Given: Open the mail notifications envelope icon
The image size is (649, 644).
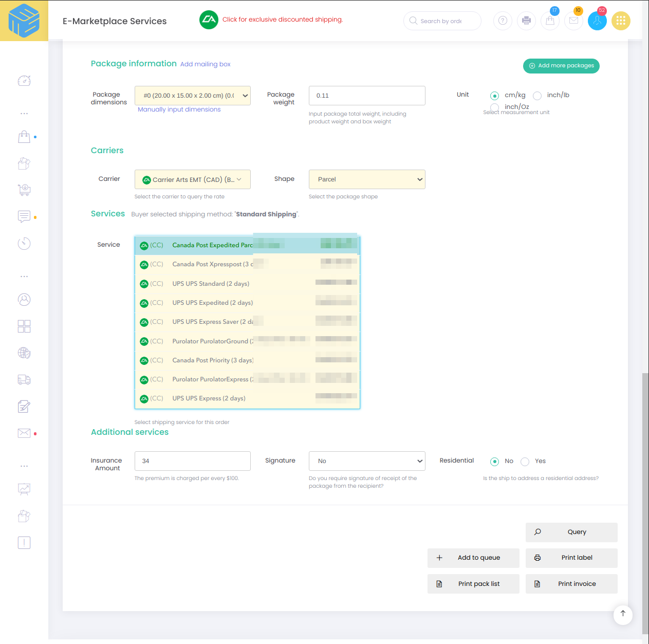Looking at the screenshot, I should tap(573, 21).
